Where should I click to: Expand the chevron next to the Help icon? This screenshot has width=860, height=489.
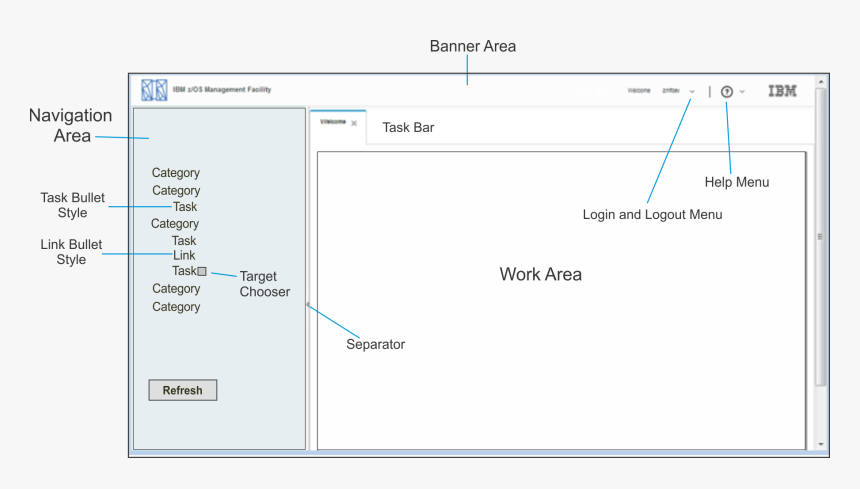(742, 91)
